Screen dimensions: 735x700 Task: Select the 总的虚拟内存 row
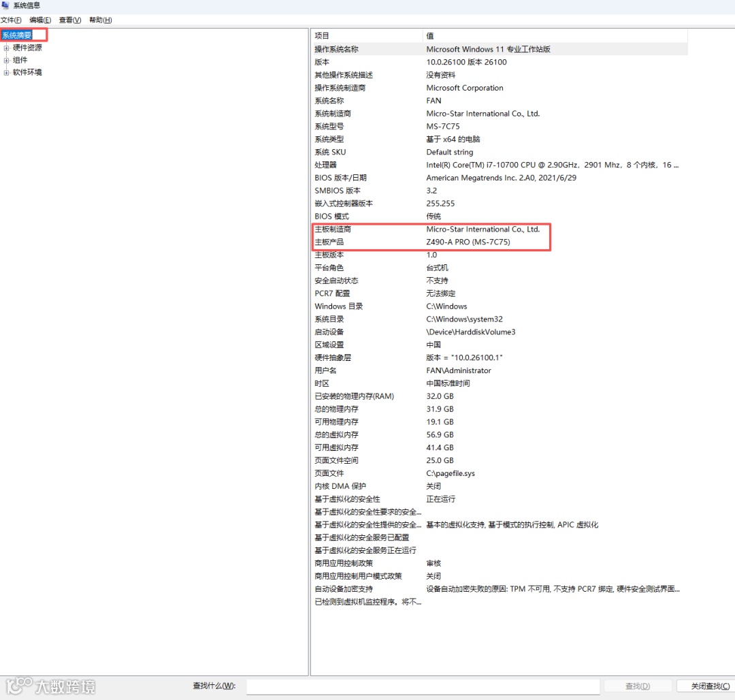[500, 434]
